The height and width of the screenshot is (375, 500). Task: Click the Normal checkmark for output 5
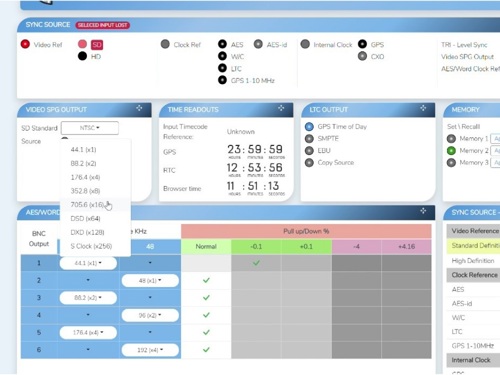(206, 332)
